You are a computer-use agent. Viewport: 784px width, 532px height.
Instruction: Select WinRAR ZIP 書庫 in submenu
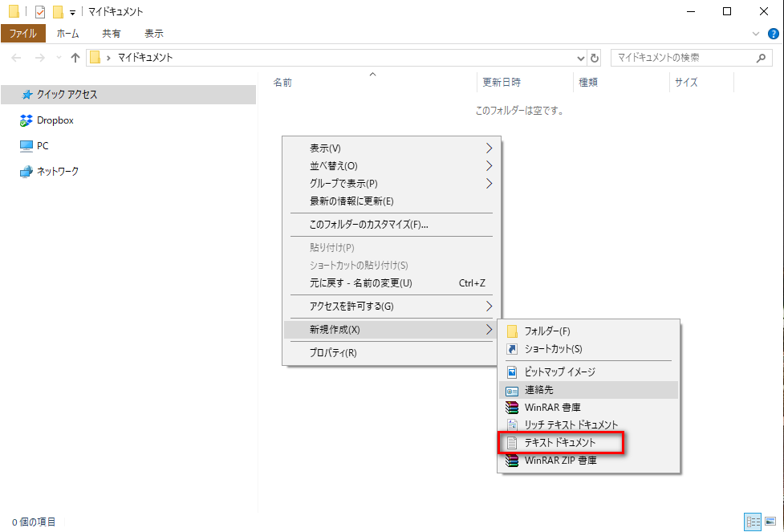click(560, 461)
